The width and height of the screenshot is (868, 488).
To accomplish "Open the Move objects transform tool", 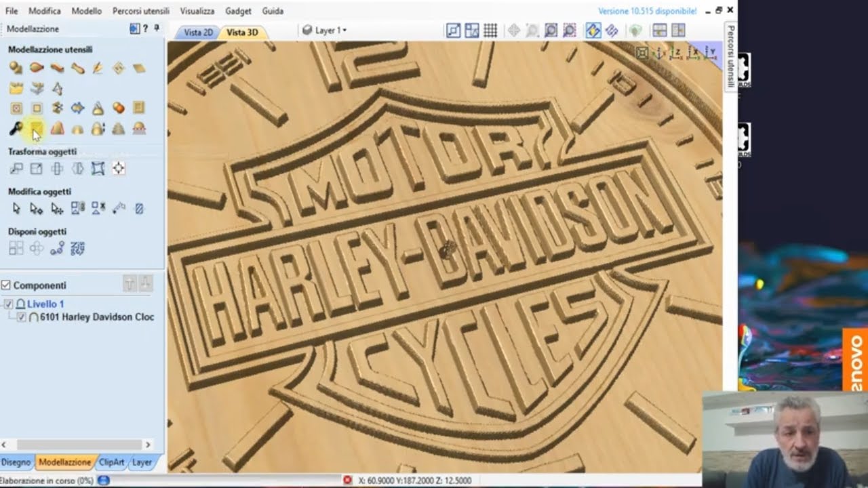I will (x=16, y=169).
